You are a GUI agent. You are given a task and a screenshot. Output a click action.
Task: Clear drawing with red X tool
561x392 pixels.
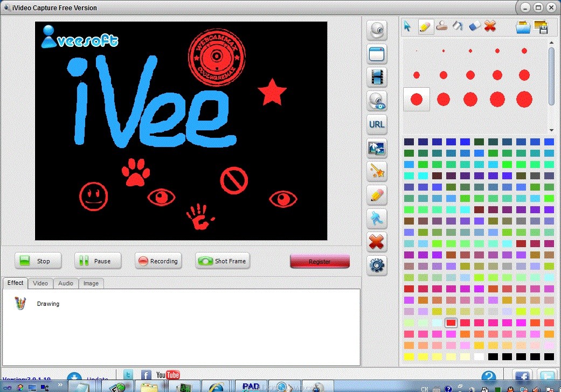[x=490, y=26]
